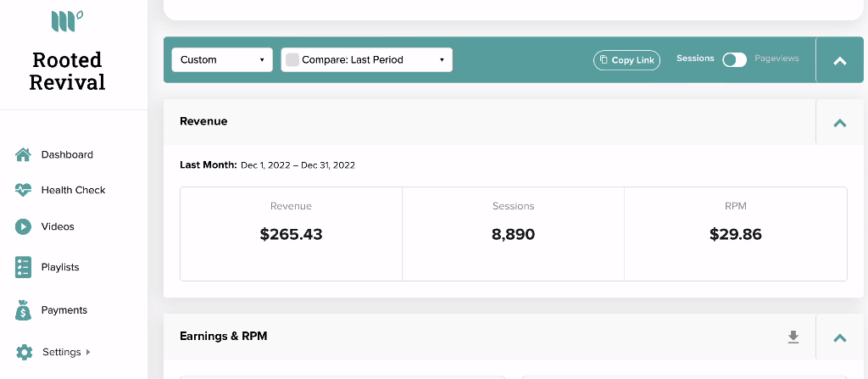Expand Settings submenu arrow
The height and width of the screenshot is (379, 868).
coord(88,352)
